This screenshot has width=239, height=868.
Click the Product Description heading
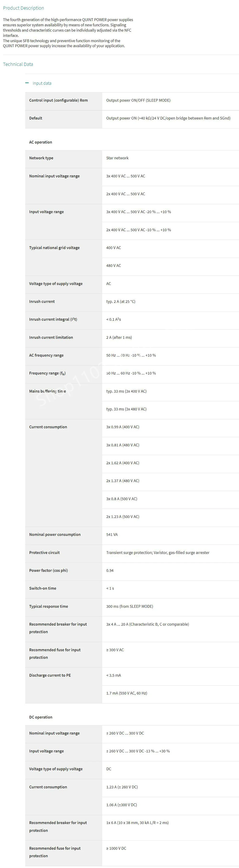click(23, 8)
